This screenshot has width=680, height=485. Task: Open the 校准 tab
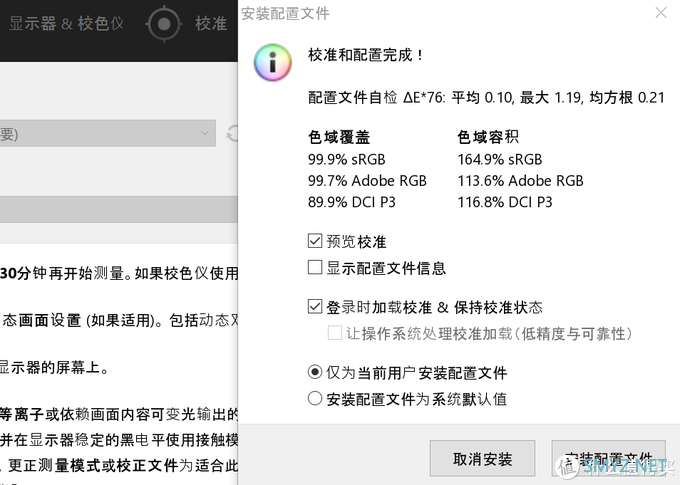[211, 23]
